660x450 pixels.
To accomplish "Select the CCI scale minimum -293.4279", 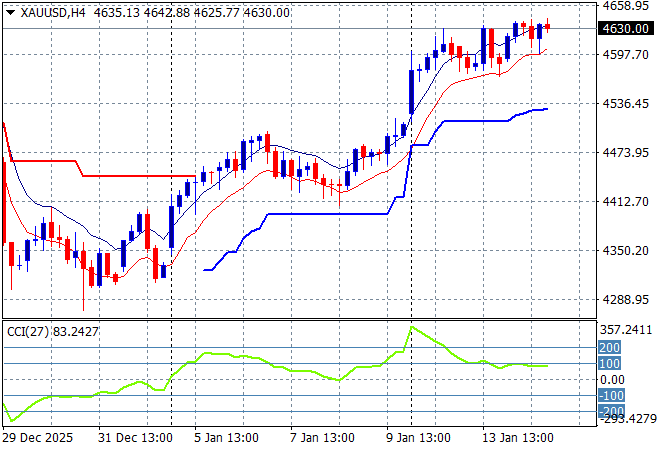I will (628, 418).
